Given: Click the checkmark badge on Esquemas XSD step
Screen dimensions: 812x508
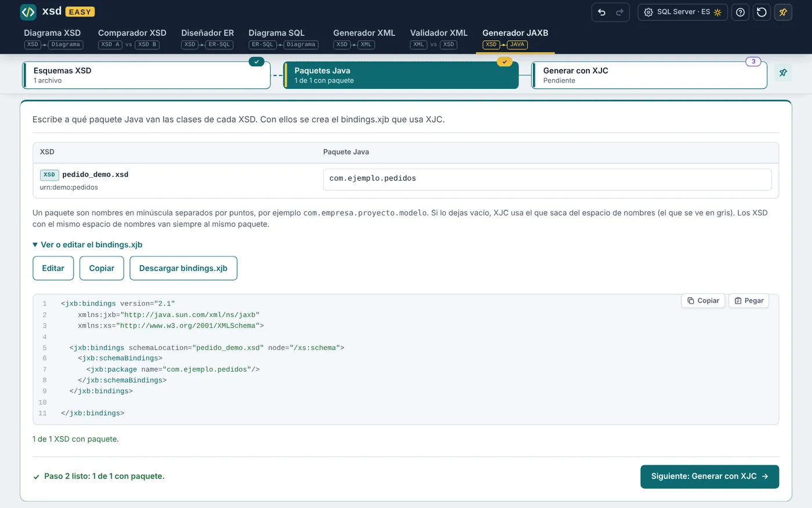Looking at the screenshot, I should pos(256,62).
